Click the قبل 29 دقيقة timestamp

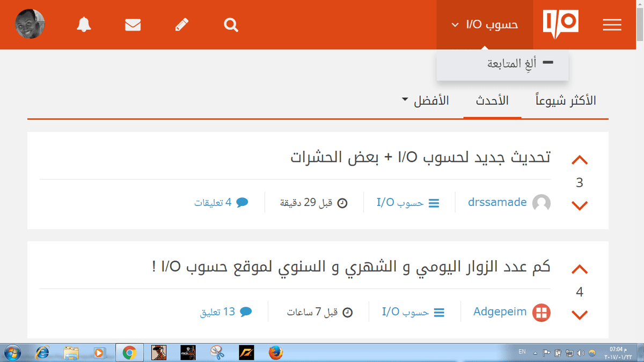click(314, 203)
